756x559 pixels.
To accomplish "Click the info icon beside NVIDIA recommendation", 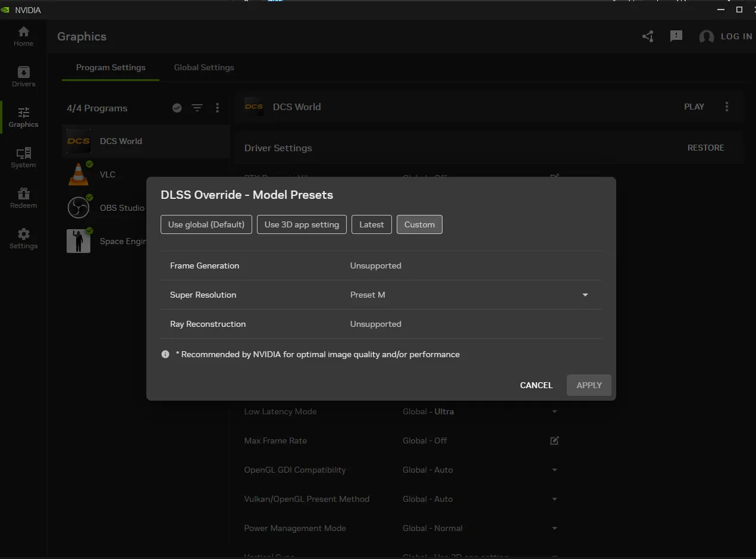I will tap(165, 354).
